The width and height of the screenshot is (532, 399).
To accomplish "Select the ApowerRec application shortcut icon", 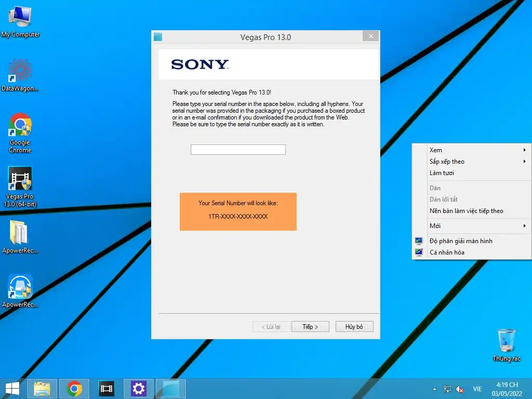I will pyautogui.click(x=20, y=291).
